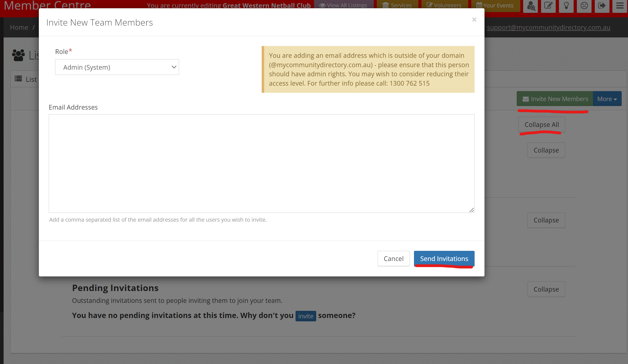Click the edit pencil icon in header
Viewport: 628px width, 364px height.
click(548, 6)
